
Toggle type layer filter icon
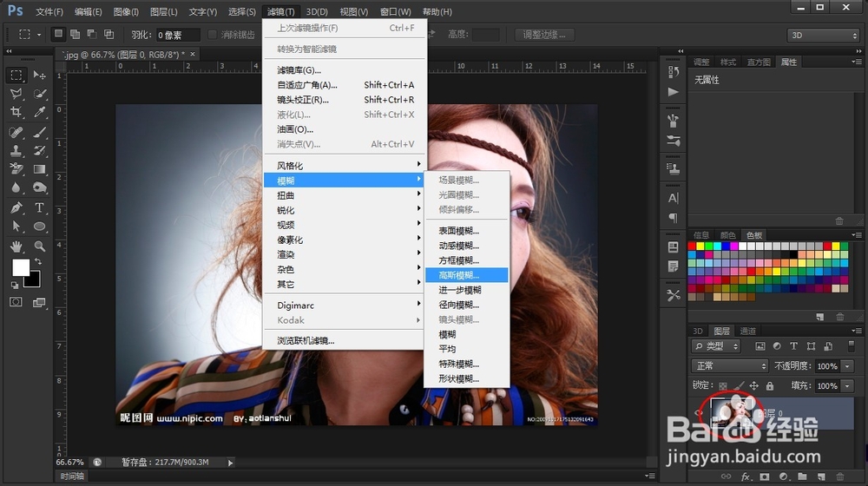(793, 346)
